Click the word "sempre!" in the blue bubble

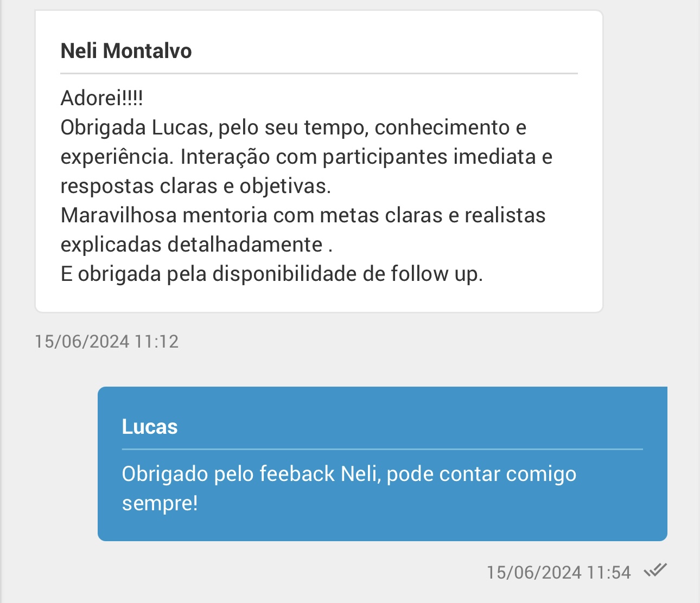click(160, 503)
